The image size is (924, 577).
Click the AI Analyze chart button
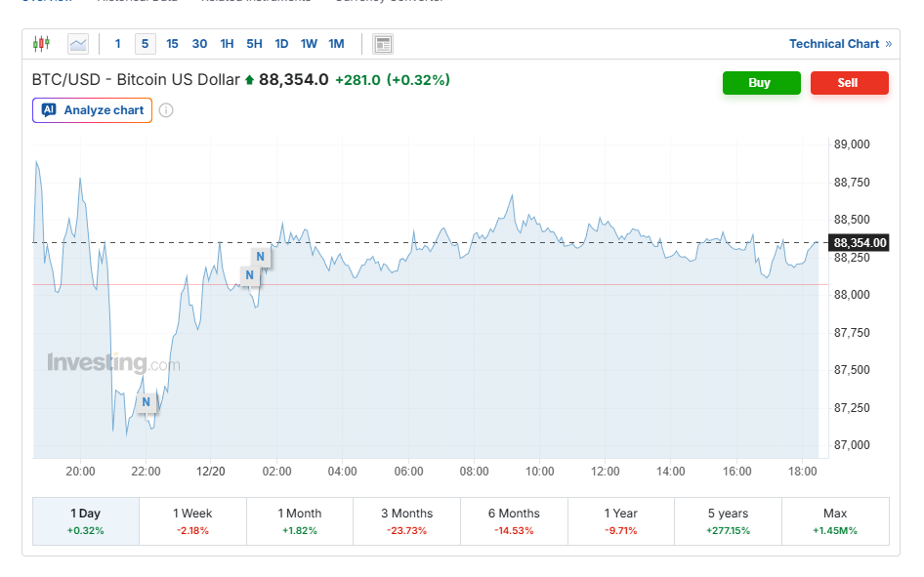point(93,110)
